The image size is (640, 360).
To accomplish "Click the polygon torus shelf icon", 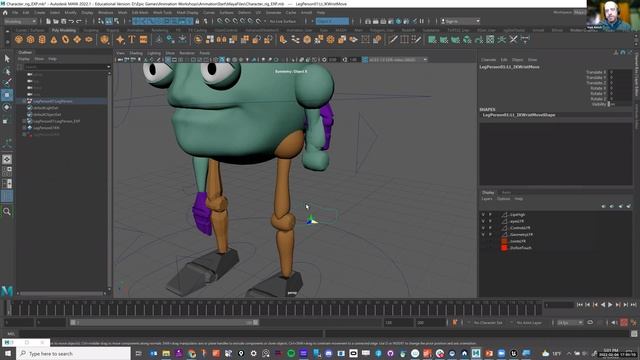I will pyautogui.click(x=65, y=40).
